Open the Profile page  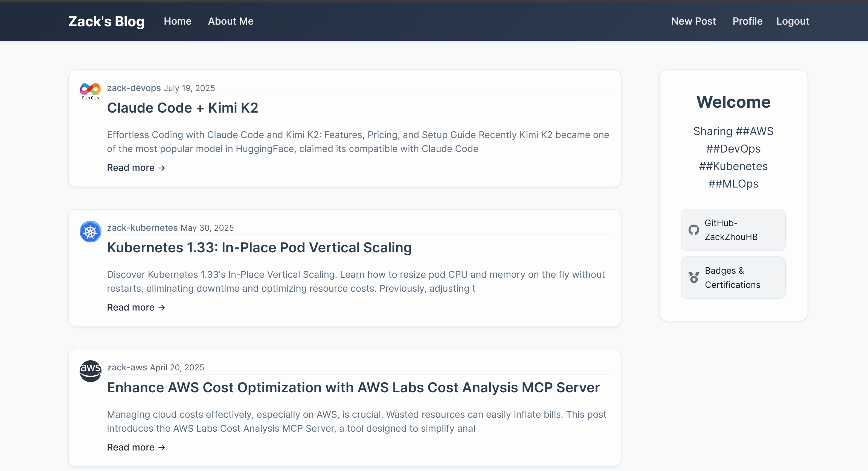point(747,21)
